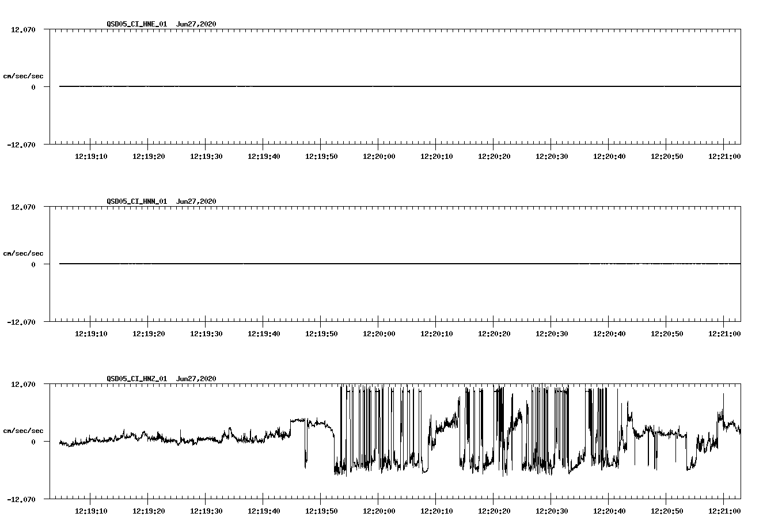The height and width of the screenshot is (532, 782).
Task: Click the 12.070 upper limit on HNE plot
Action: pyautogui.click(x=23, y=29)
